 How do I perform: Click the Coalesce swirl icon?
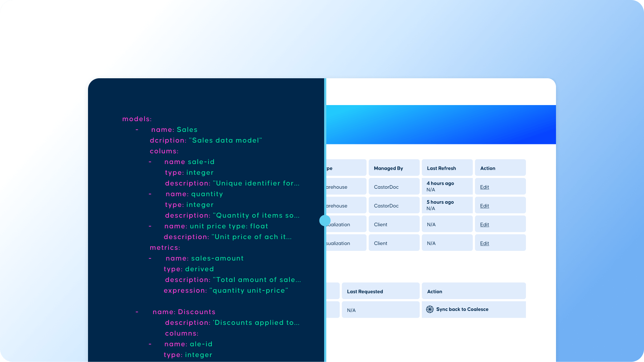click(x=430, y=309)
